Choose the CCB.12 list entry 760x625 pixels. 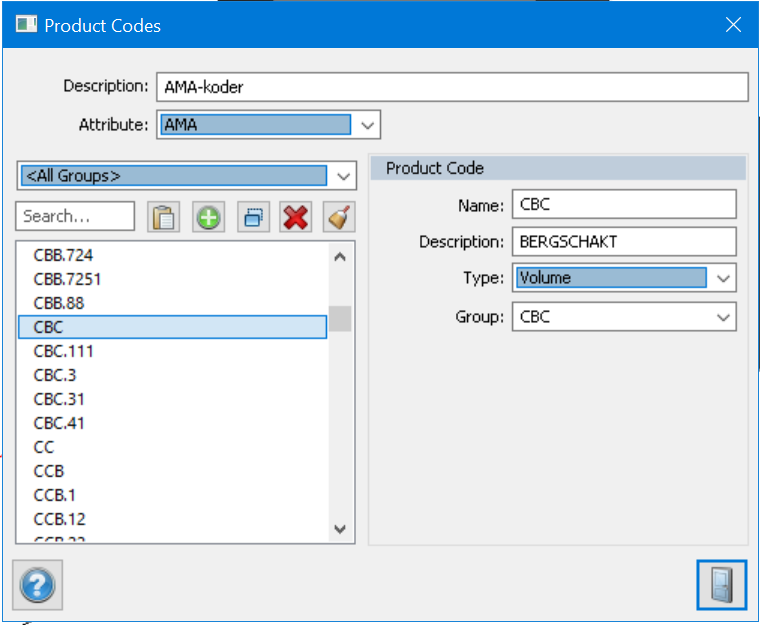click(59, 519)
